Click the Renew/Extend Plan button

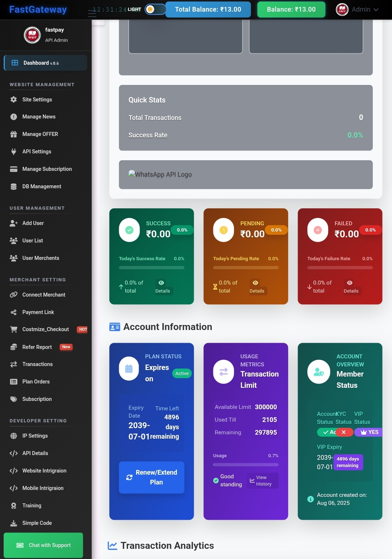(x=151, y=477)
